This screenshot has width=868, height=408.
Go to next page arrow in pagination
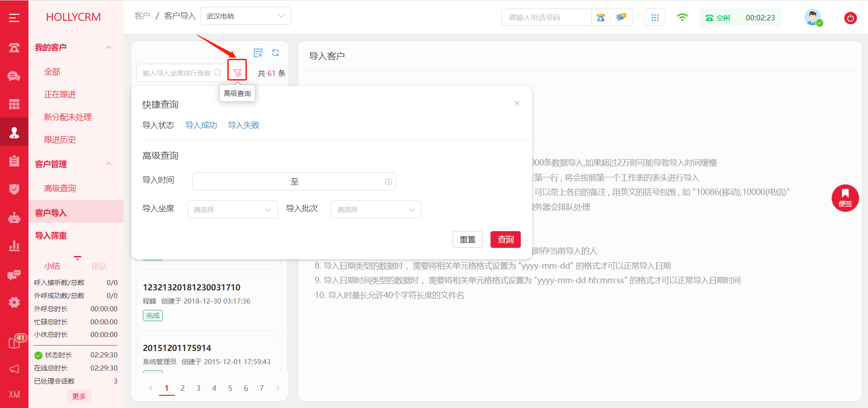pos(278,388)
